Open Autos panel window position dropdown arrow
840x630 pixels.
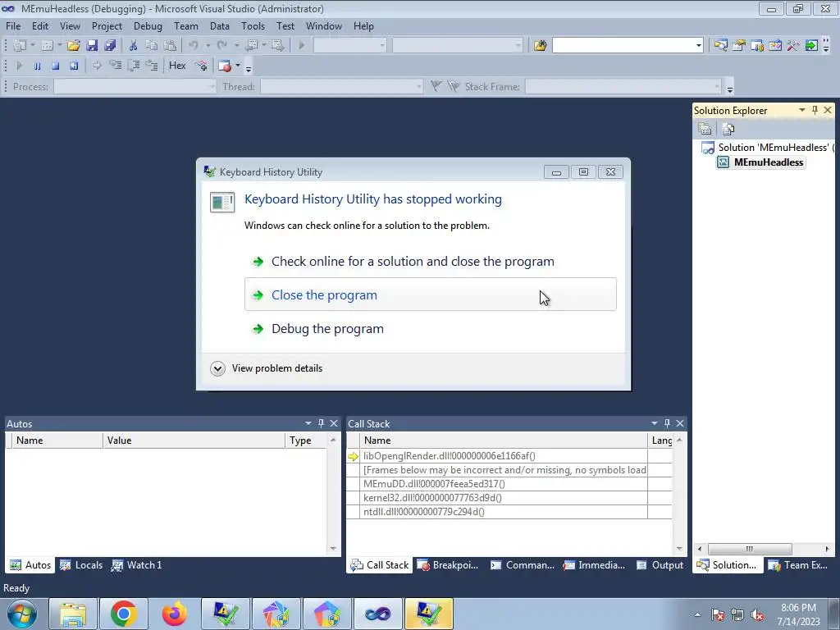point(308,423)
